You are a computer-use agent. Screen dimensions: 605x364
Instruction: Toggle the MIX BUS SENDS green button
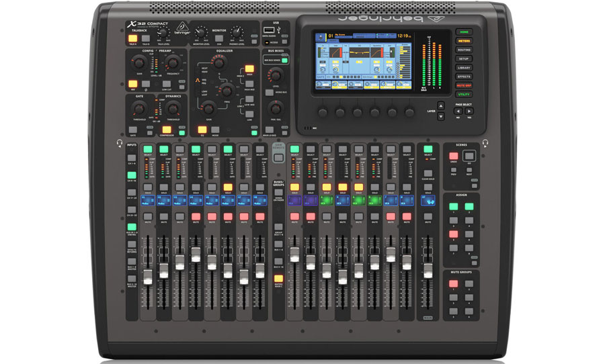pos(285,60)
